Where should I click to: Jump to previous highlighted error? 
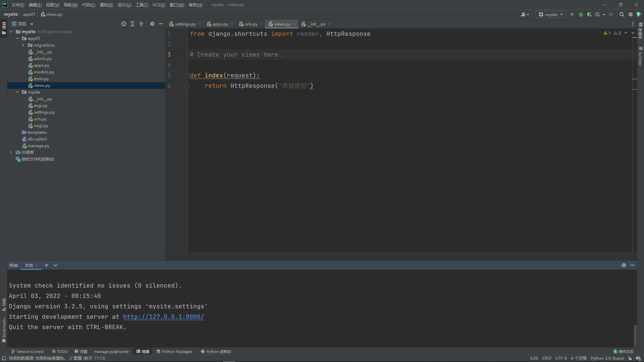(626, 33)
